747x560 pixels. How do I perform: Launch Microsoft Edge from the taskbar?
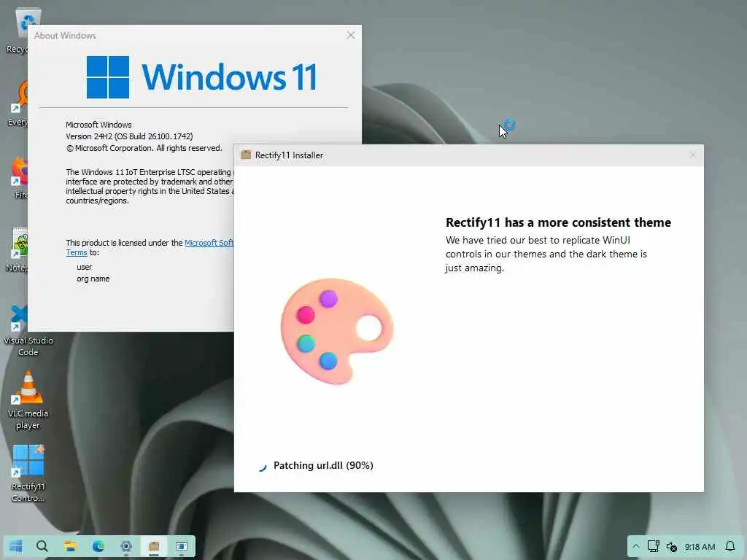point(98,546)
